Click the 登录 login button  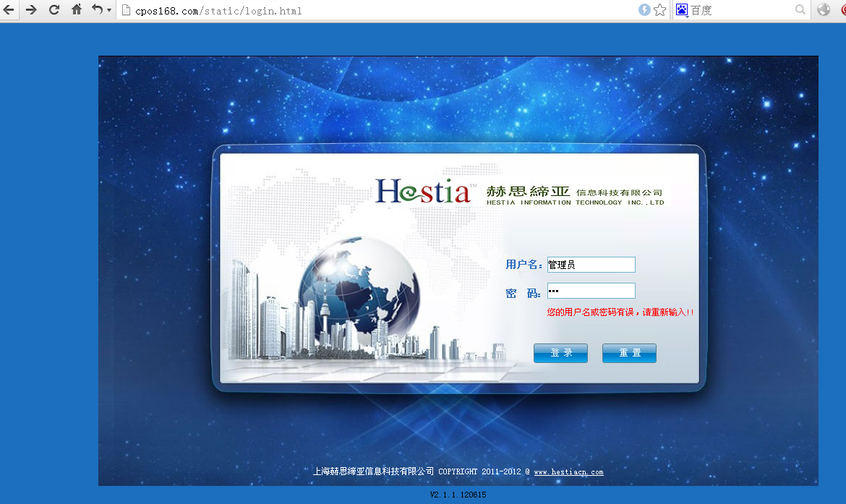[x=560, y=353]
